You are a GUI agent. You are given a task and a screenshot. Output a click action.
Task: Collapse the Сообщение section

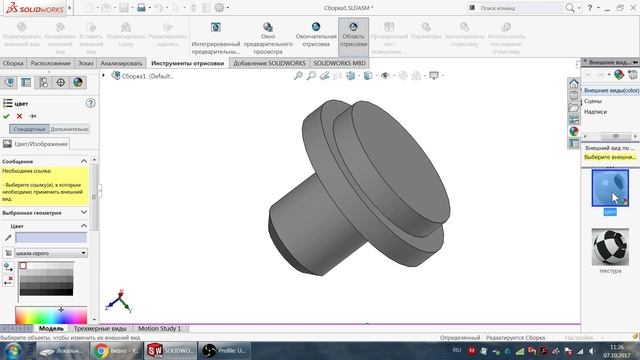pyautogui.click(x=84, y=161)
